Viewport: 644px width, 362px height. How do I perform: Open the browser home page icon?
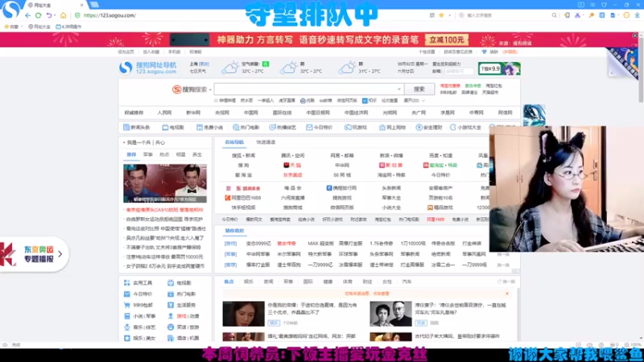pos(64,15)
